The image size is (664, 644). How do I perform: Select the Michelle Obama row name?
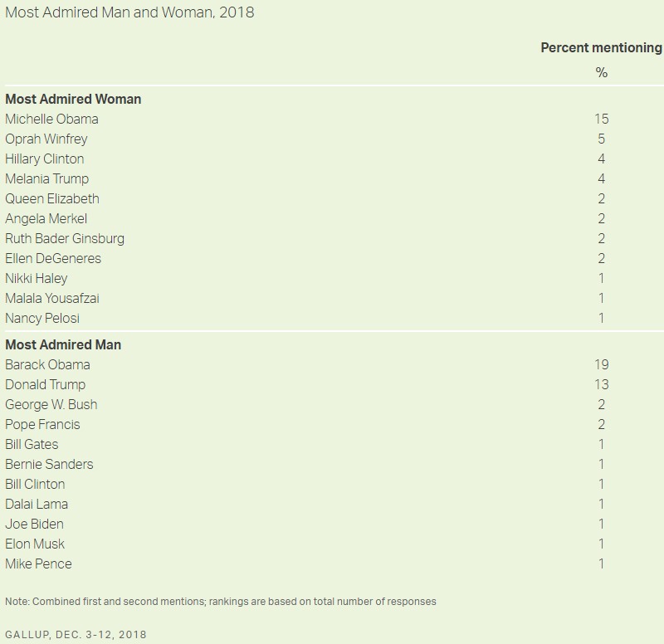51,119
